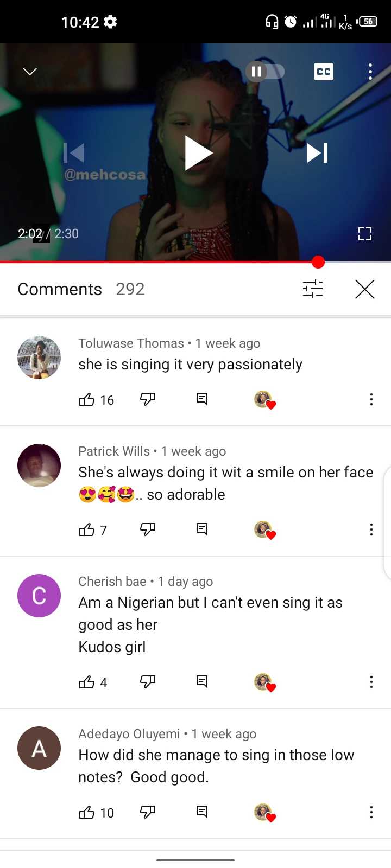This screenshot has width=391, height=868.
Task: Like Toluwase Thomas's comment
Action: click(87, 400)
